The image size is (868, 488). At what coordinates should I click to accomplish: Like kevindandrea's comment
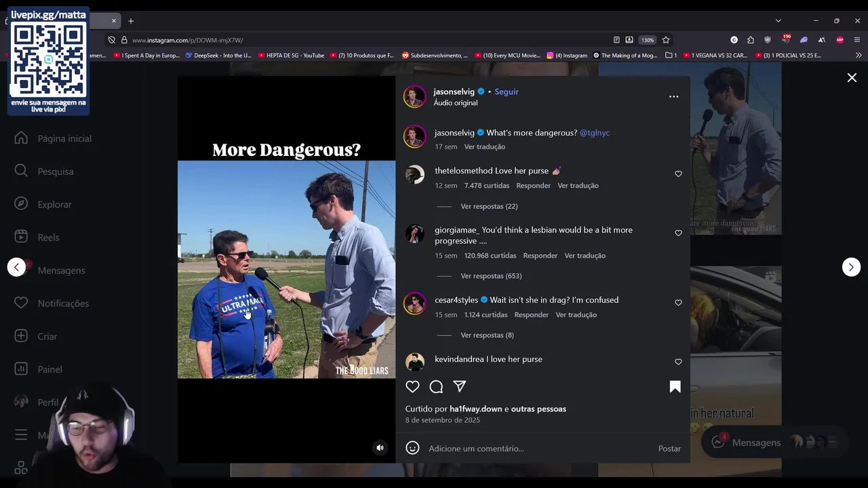pyautogui.click(x=678, y=362)
